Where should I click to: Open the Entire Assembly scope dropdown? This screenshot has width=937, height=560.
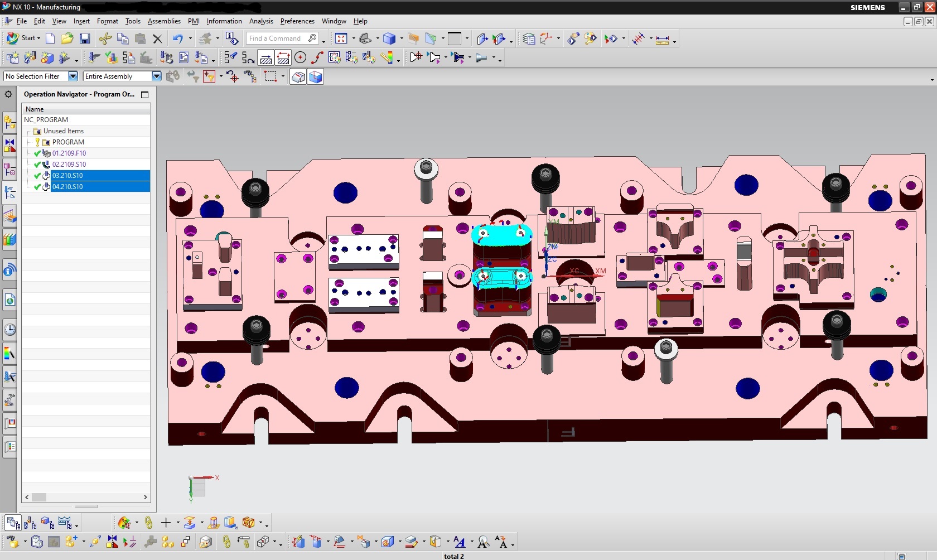156,76
